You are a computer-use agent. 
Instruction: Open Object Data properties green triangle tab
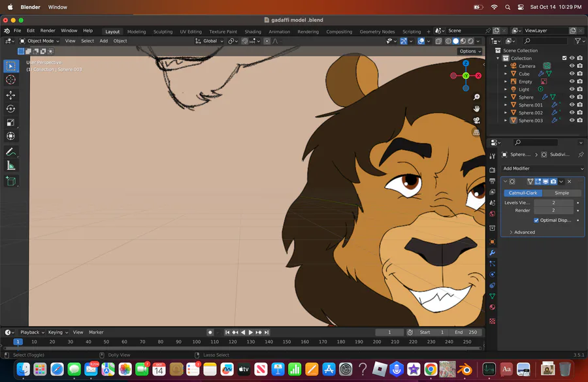pos(493,296)
